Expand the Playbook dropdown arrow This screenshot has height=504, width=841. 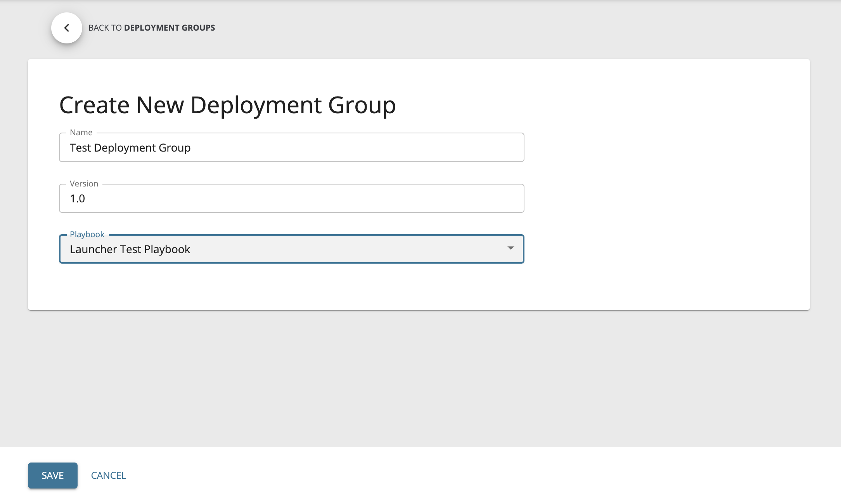pos(510,248)
